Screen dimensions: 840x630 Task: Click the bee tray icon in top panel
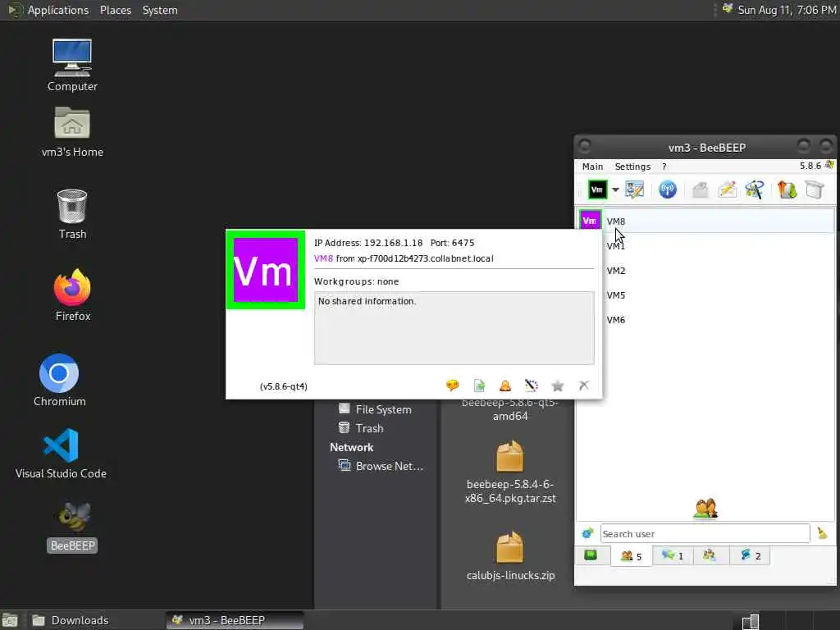(727, 9)
